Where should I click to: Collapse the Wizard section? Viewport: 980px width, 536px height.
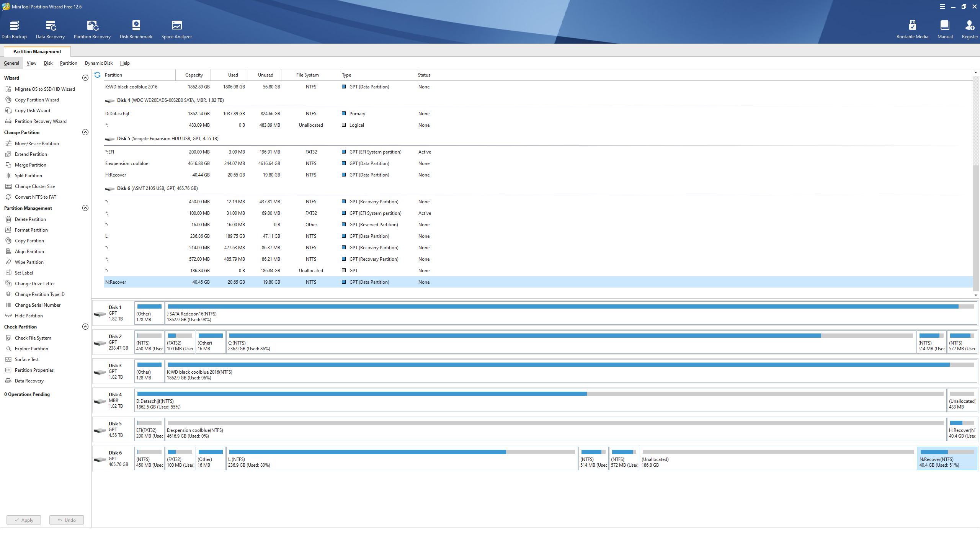[85, 78]
